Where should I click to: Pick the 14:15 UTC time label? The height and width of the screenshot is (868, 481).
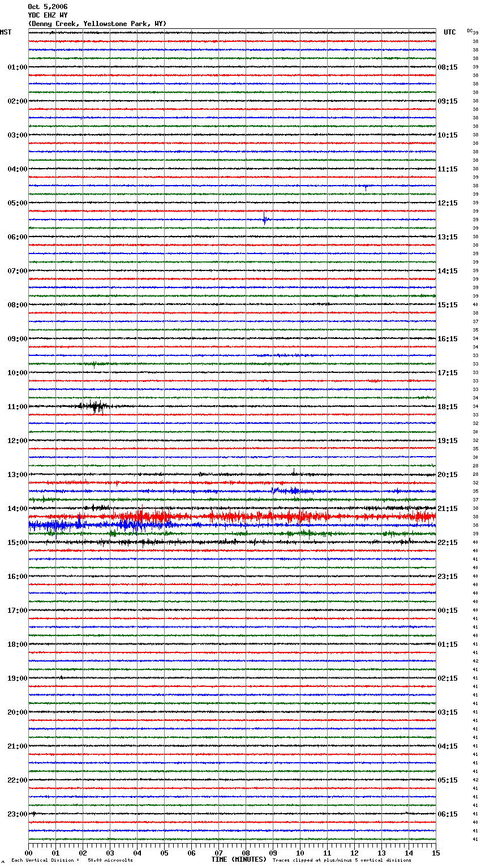(x=448, y=271)
